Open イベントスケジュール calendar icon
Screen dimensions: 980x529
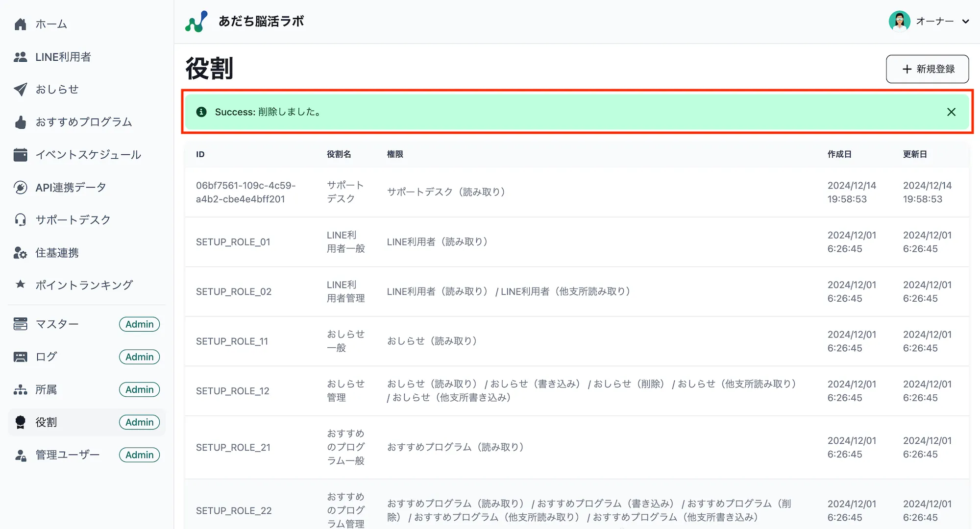click(x=20, y=155)
